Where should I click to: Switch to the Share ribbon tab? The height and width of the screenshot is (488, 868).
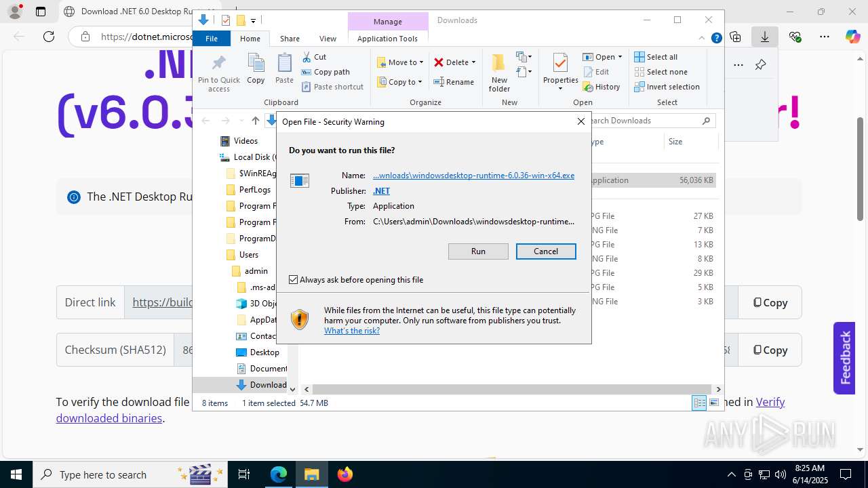tap(290, 39)
